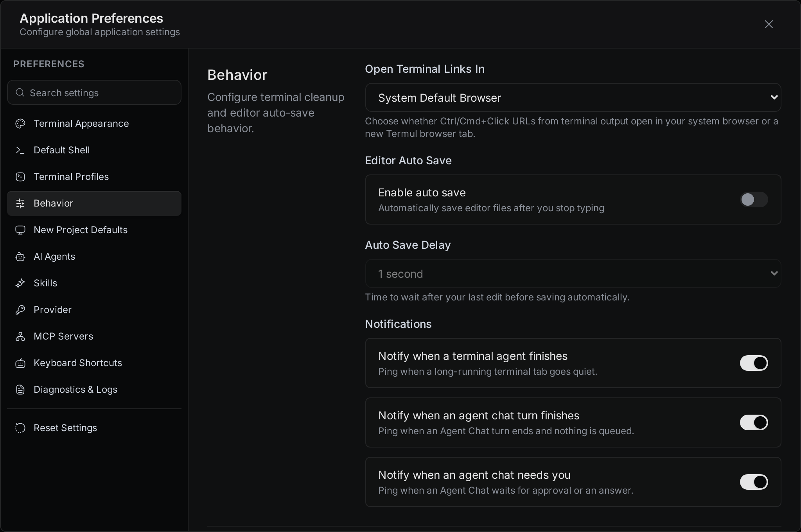Click the 'Open Terminal Links In' heading

click(424, 69)
